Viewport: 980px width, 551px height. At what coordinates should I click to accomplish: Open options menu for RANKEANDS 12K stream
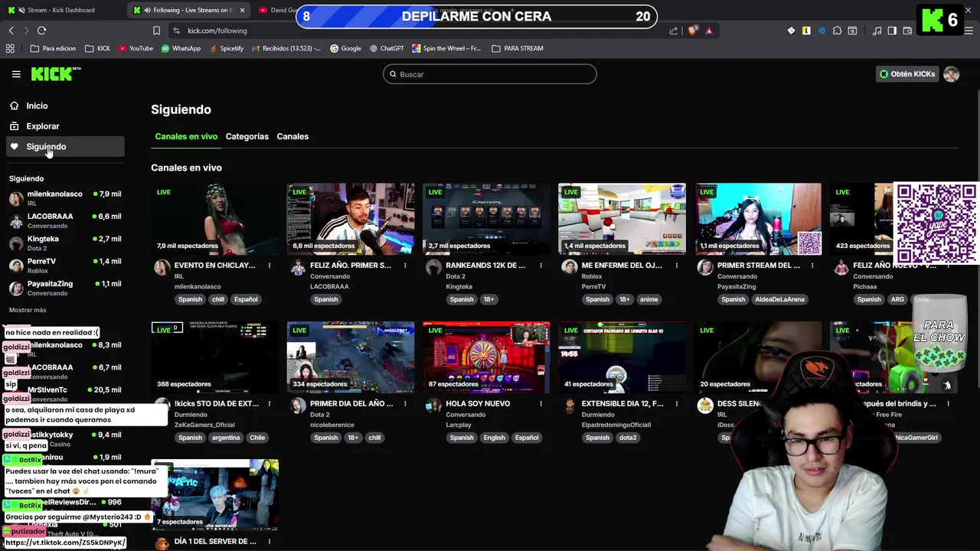(x=541, y=266)
